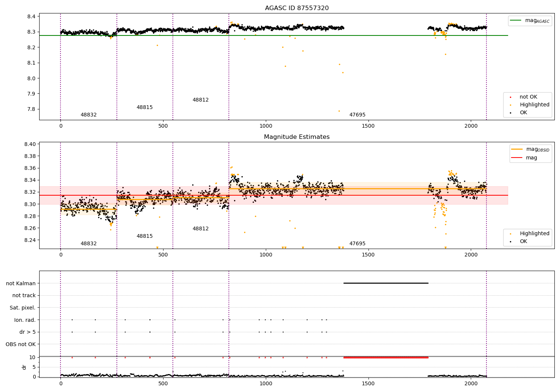Screen dimensions: 560x392
Task: Click the red mag line in middle plot
Action: click(274, 195)
